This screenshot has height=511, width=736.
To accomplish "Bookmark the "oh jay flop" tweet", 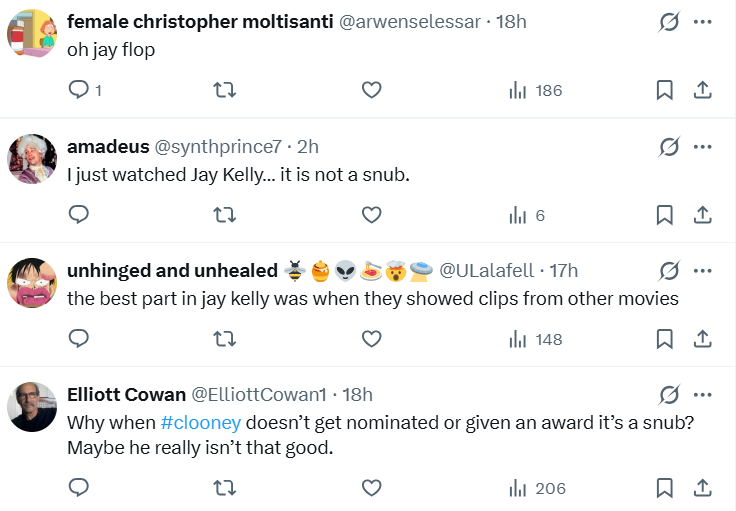I will coord(664,90).
